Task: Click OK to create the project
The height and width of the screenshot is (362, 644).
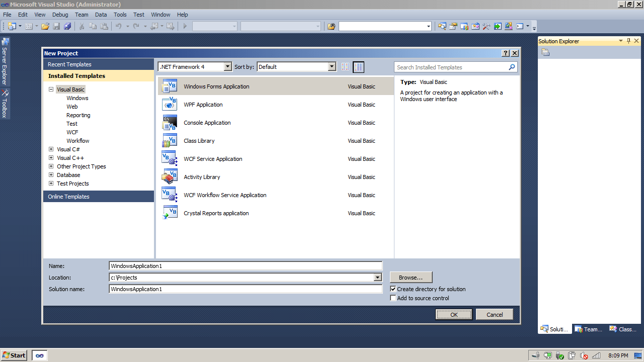Action: coord(453,314)
